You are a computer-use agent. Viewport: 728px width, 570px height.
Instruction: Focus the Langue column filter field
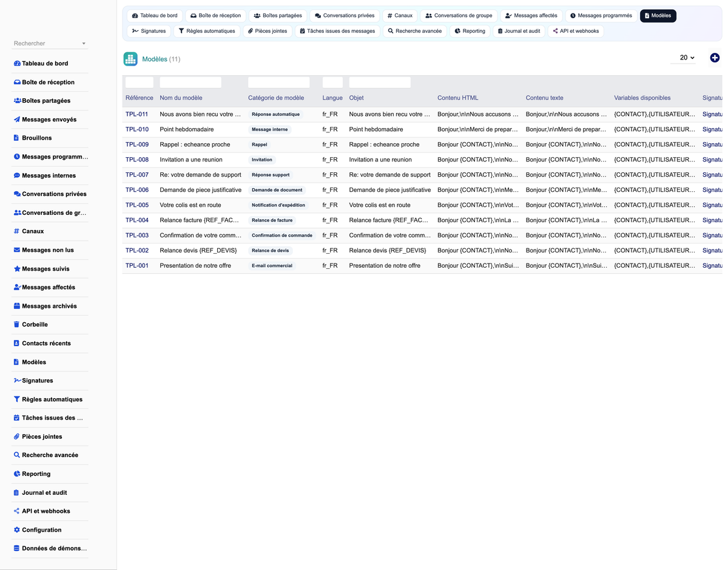(x=332, y=83)
